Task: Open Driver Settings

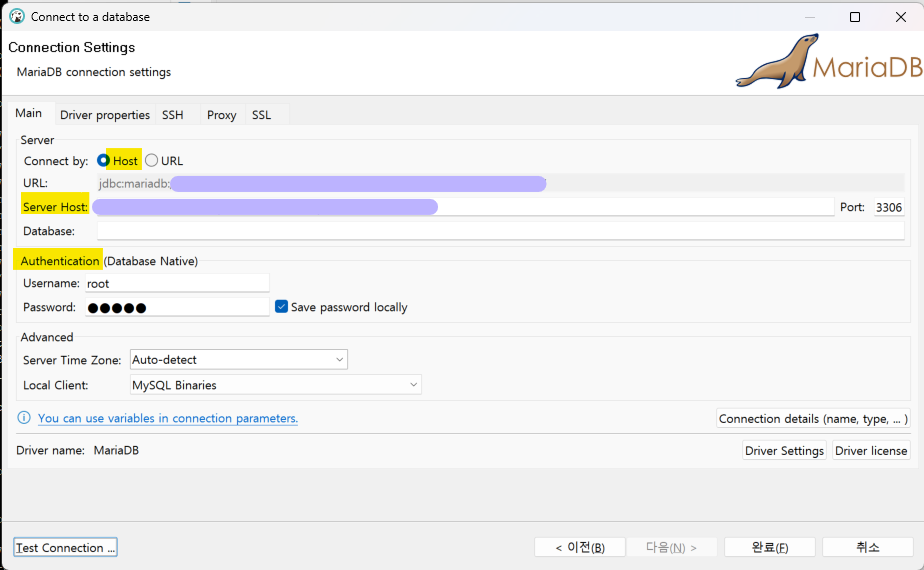Action: click(784, 450)
